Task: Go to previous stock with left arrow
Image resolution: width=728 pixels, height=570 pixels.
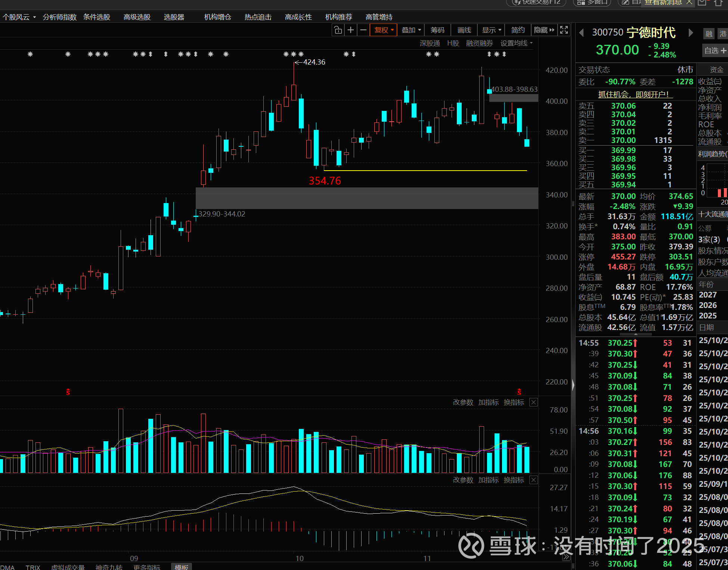Action: coord(581,33)
